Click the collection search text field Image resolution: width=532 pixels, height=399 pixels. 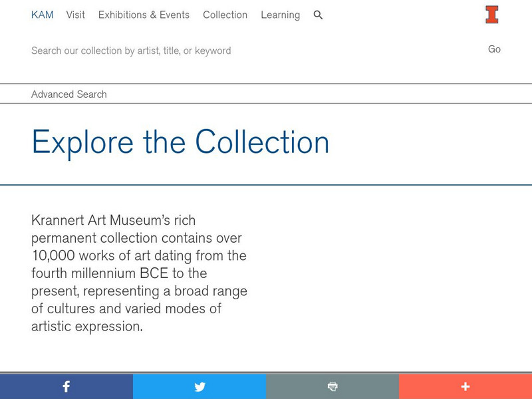(253, 51)
